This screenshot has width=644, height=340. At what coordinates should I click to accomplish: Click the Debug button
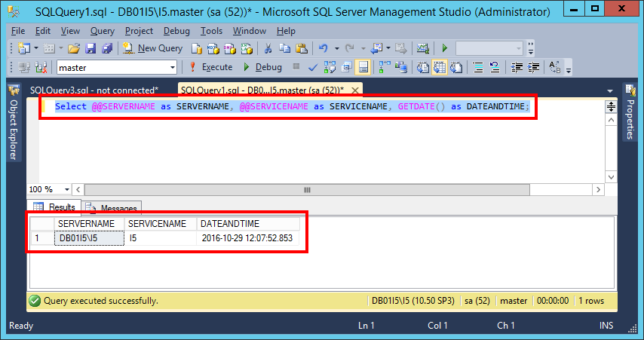[262, 67]
